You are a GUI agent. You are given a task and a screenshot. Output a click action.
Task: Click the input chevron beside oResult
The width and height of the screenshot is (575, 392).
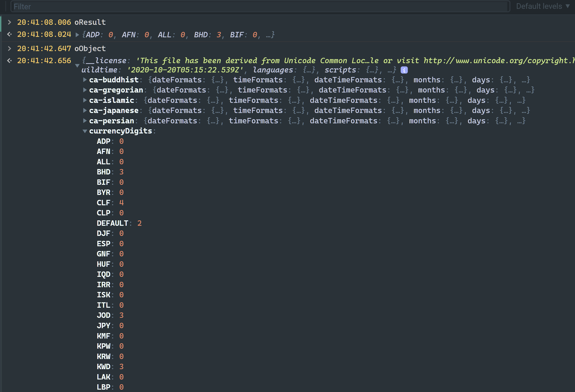click(9, 22)
